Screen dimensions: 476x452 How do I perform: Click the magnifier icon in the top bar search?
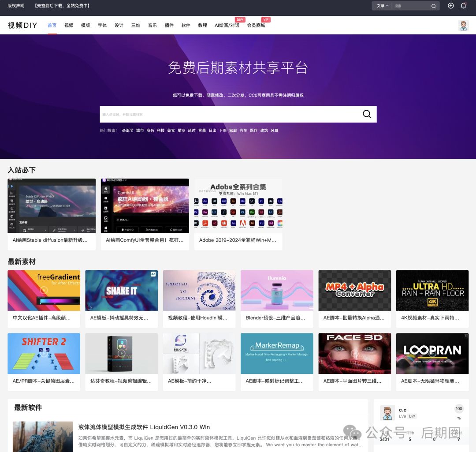pyautogui.click(x=434, y=6)
